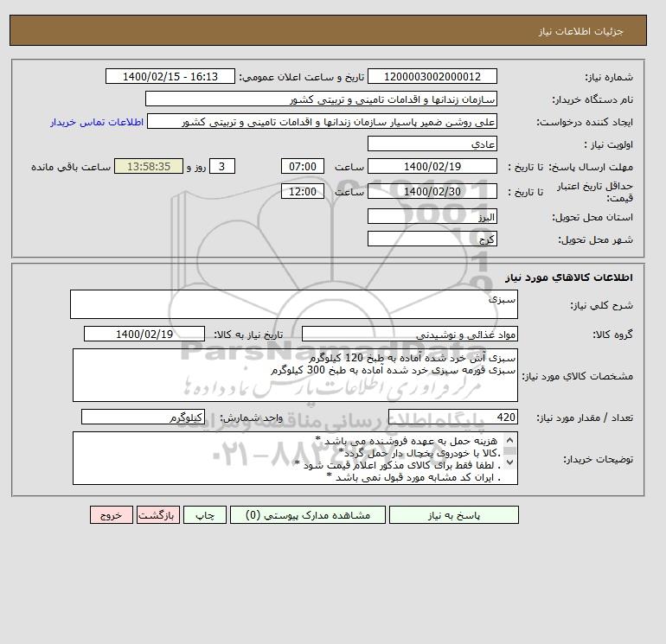Screen dimensions: 666x644
Task: Click label مهلت ارسال پاسخ
Action: (x=591, y=167)
